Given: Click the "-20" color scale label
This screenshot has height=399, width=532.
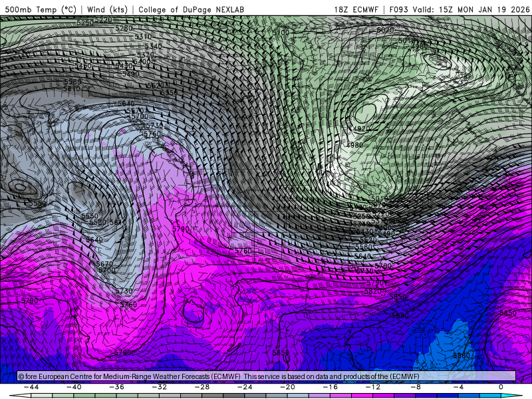Looking at the screenshot, I should tap(288, 387).
